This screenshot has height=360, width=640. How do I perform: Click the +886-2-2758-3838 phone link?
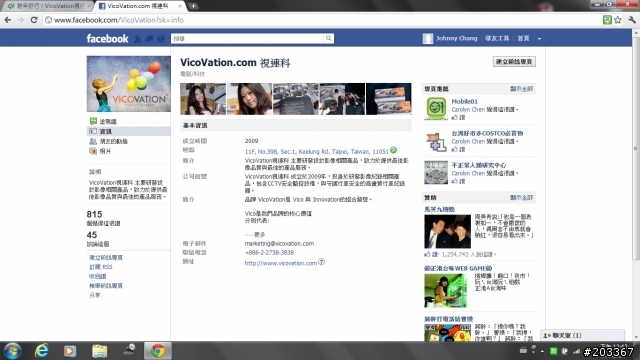(x=269, y=252)
